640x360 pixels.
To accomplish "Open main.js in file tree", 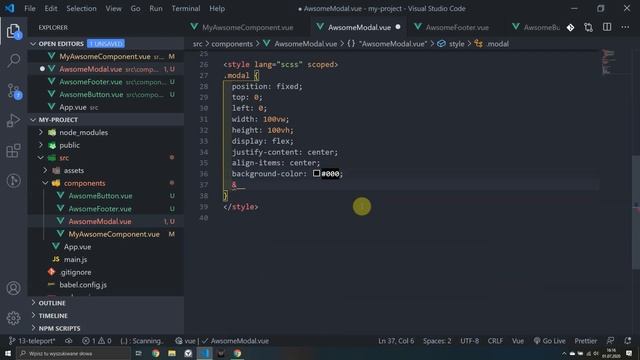I will (x=75, y=259).
